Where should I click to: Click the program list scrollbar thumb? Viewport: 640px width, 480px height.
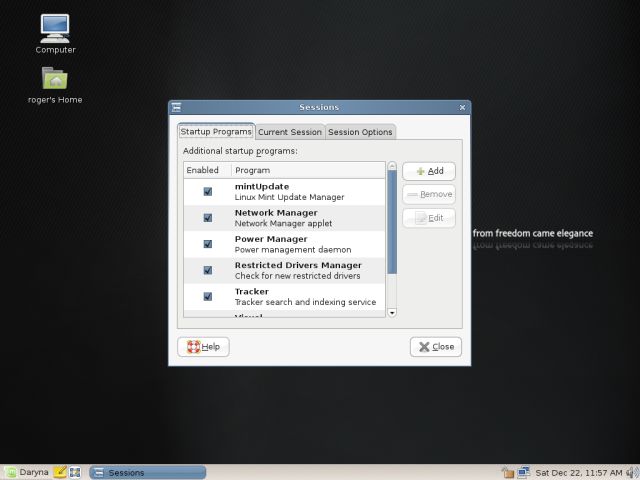tap(392, 222)
